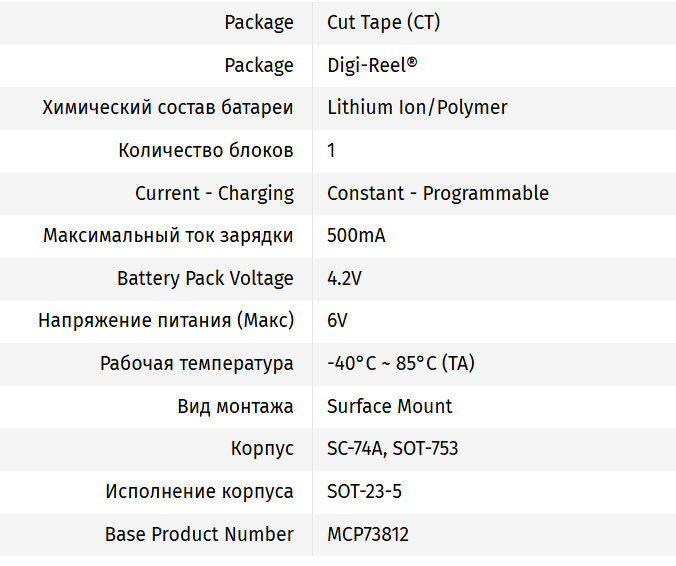Click the "Digi-Reel®" package value

point(372,66)
